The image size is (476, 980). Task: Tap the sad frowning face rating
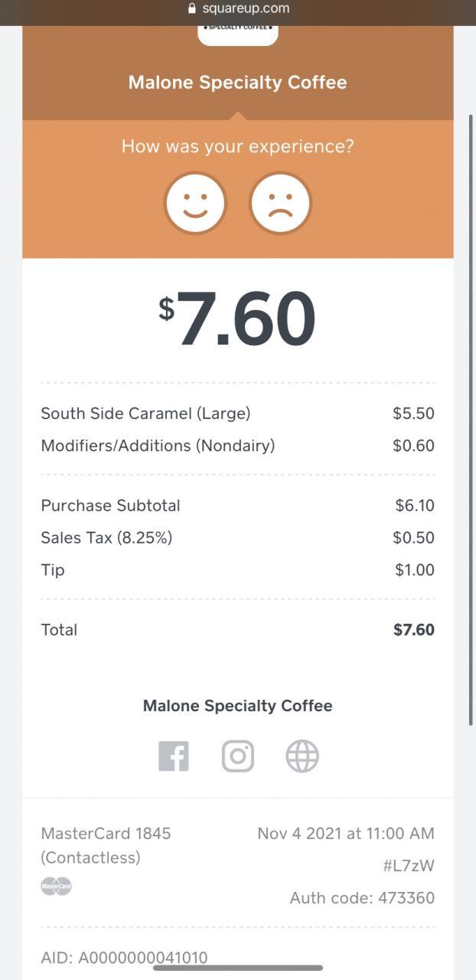[280, 204]
